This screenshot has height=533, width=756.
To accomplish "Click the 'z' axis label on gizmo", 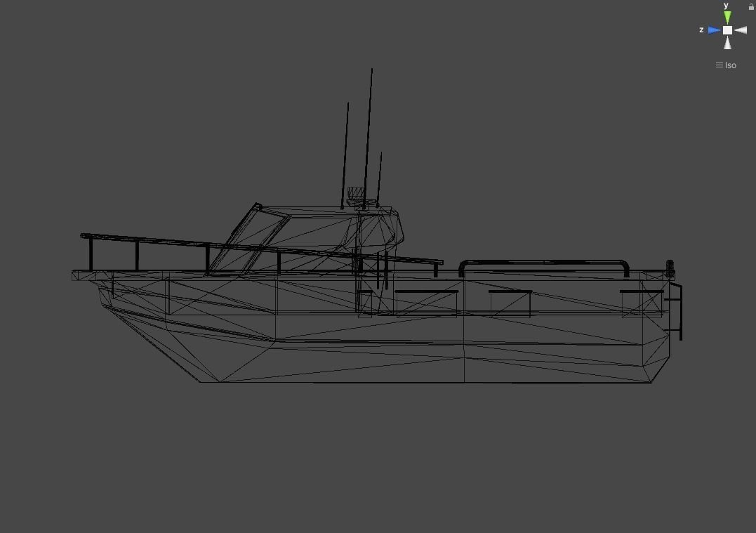I will click(701, 30).
